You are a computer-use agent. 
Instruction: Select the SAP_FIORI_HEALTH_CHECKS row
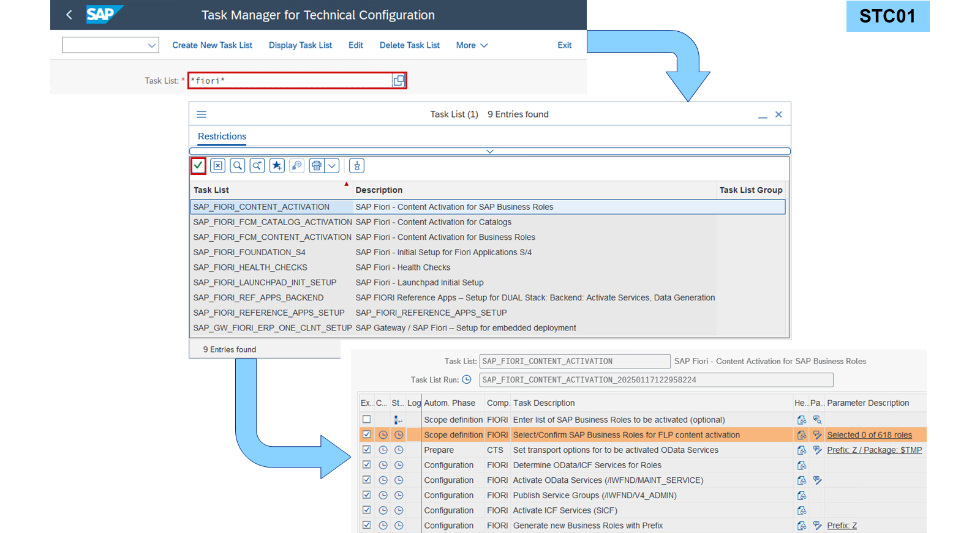coord(488,267)
